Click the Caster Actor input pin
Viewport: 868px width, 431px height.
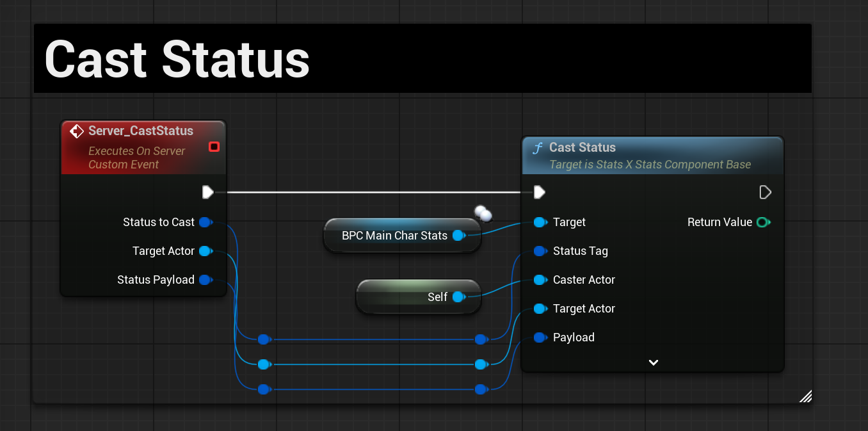(x=540, y=280)
